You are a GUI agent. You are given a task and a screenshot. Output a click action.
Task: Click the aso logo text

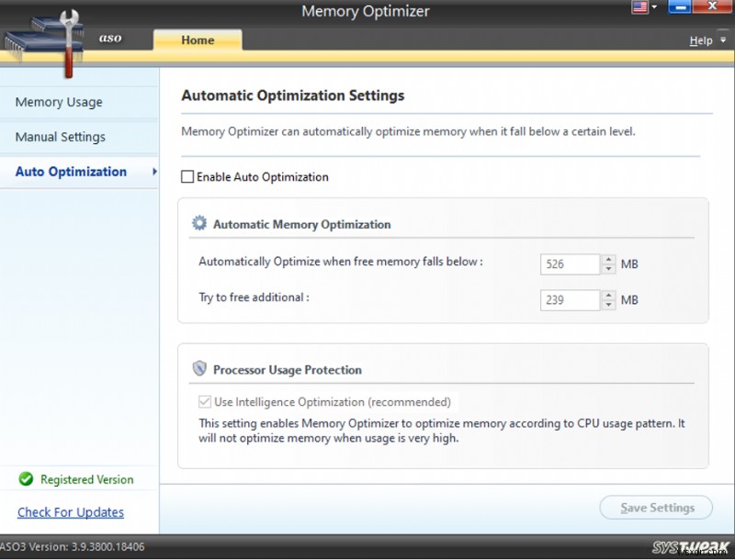pyautogui.click(x=111, y=39)
